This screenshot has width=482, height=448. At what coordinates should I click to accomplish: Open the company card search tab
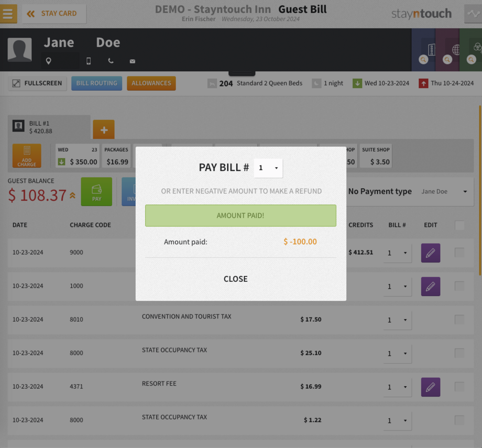point(424,50)
